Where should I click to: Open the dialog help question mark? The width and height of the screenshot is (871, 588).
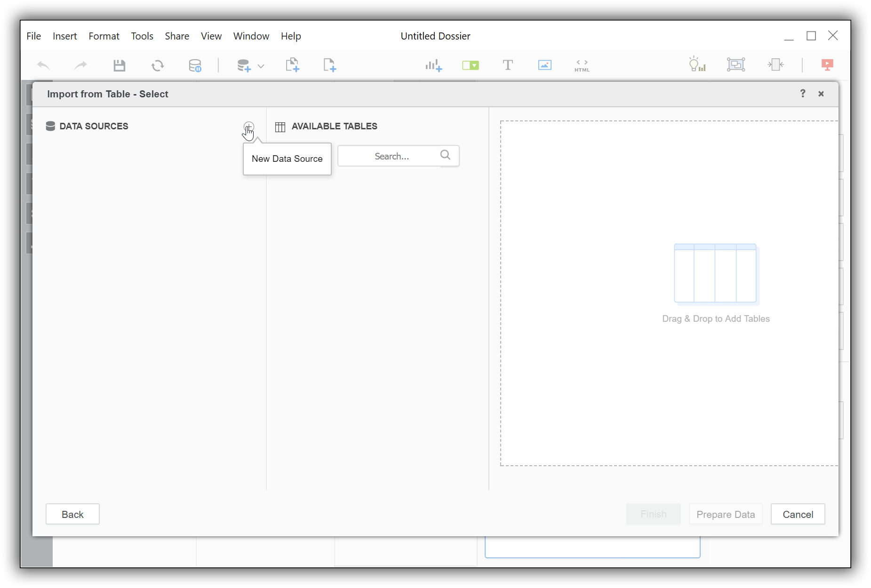(802, 94)
